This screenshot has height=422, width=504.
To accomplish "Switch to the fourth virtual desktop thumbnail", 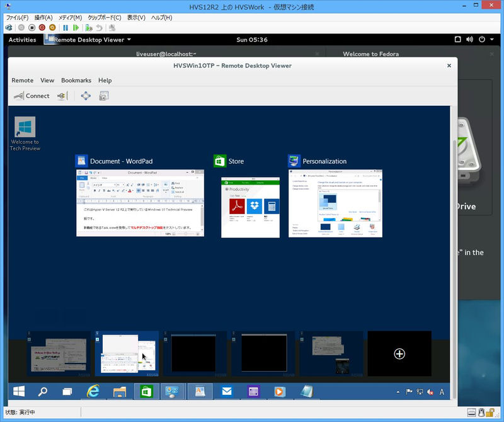I will (x=263, y=353).
